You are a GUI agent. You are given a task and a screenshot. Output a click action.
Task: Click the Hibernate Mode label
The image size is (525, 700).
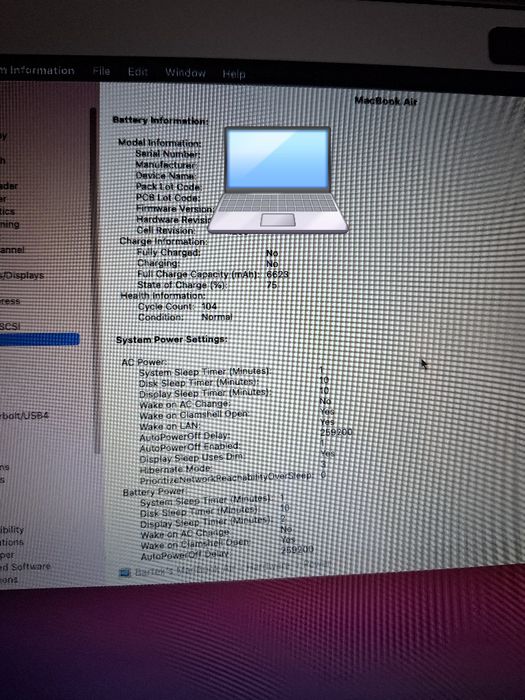click(x=176, y=469)
